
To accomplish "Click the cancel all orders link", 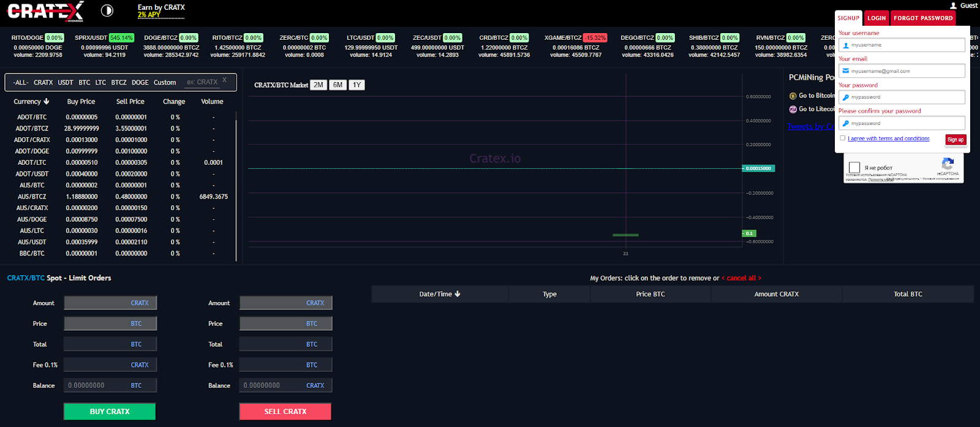I will coord(741,278).
